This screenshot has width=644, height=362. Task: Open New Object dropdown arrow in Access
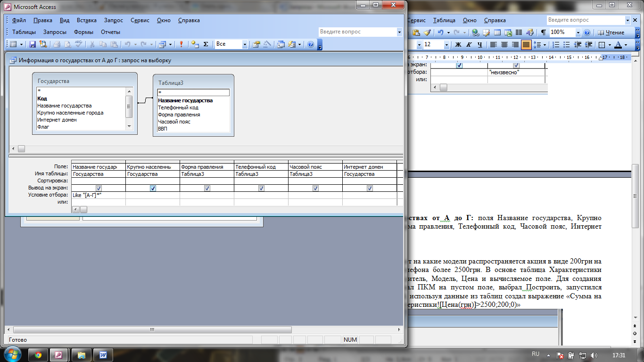pyautogui.click(x=300, y=44)
